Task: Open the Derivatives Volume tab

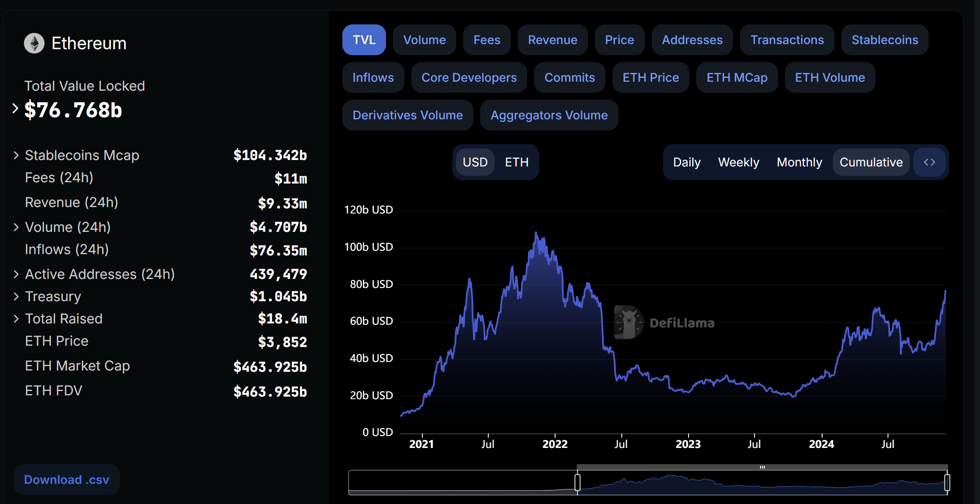Action: (x=407, y=115)
